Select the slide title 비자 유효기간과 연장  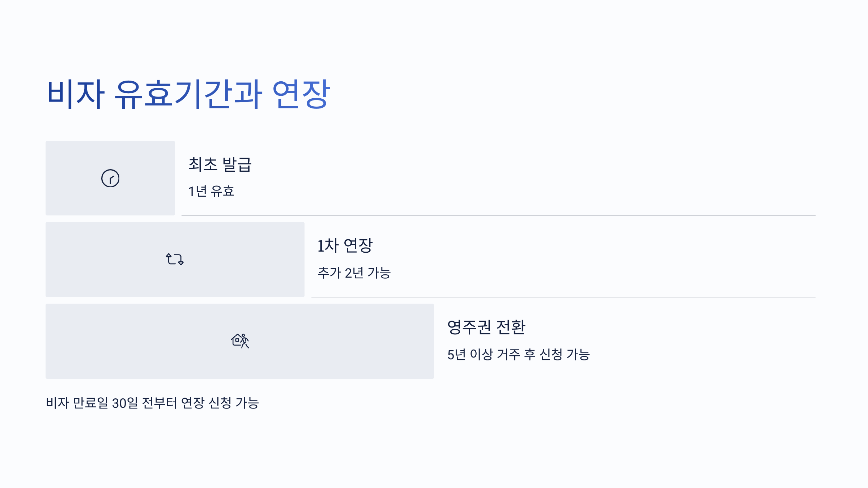coord(188,94)
